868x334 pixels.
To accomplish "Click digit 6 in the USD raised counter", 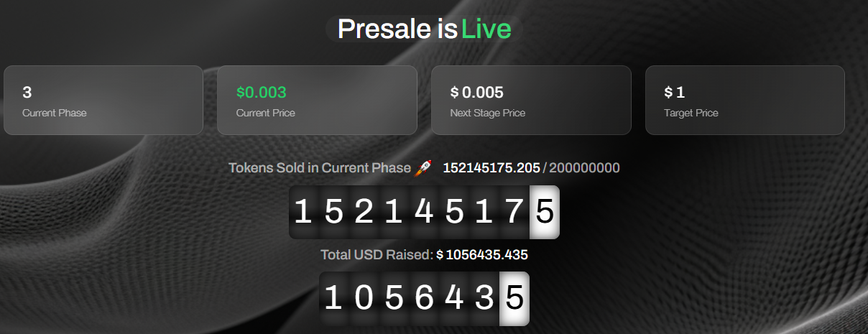I will 424,298.
